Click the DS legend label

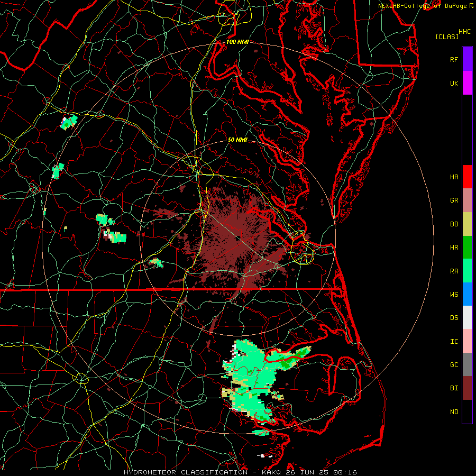click(x=454, y=318)
